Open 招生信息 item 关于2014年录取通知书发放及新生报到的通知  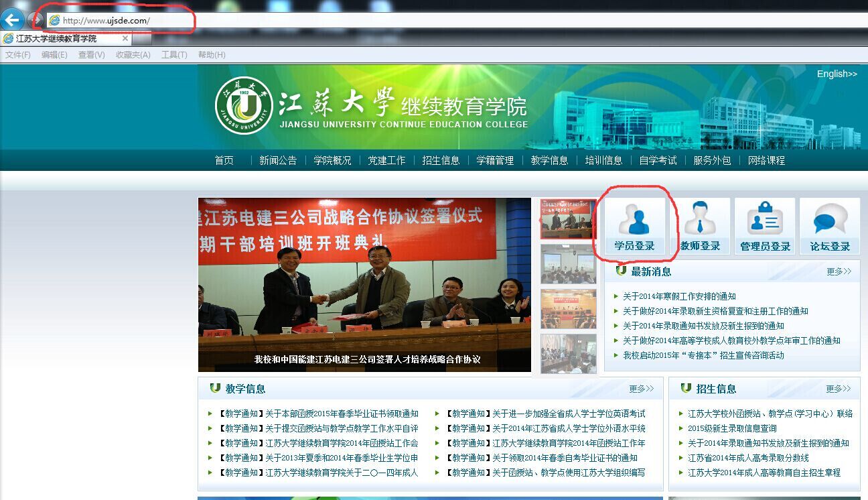768,443
